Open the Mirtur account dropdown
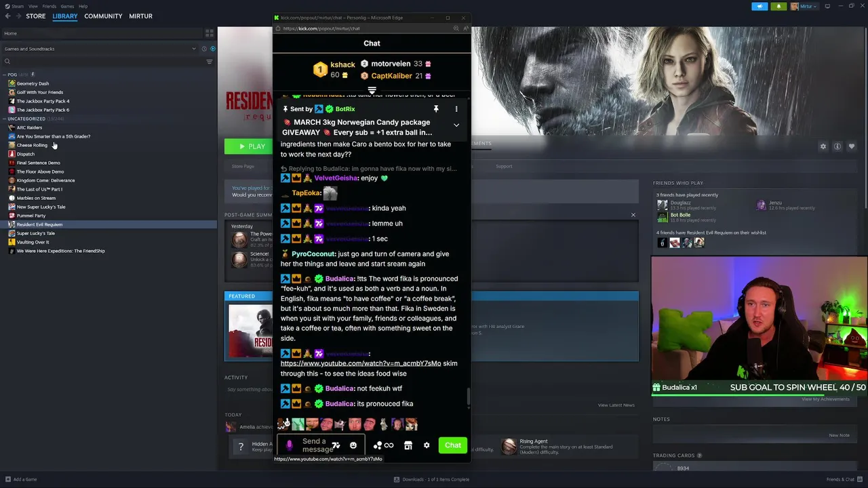868x488 pixels. (804, 6)
